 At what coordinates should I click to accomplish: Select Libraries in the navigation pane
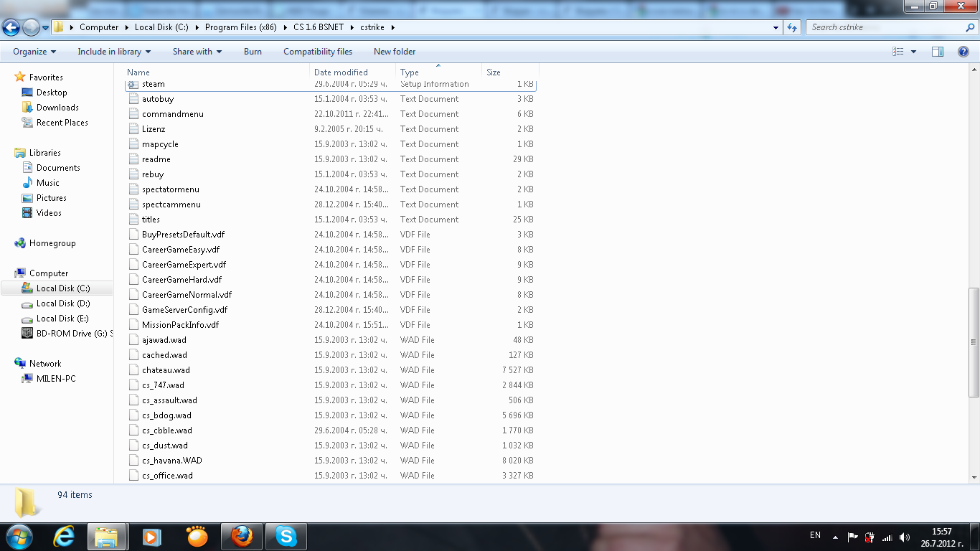tap(45, 153)
